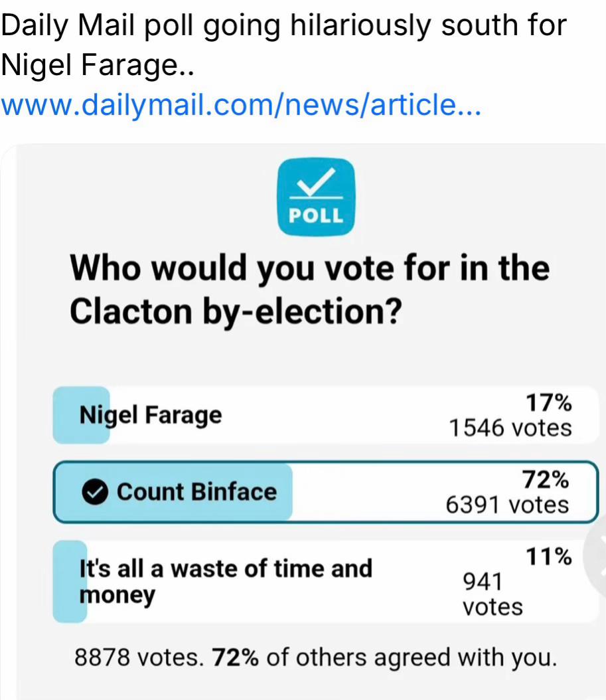Click the 1546 votes label
This screenshot has width=606, height=700.
click(x=510, y=428)
